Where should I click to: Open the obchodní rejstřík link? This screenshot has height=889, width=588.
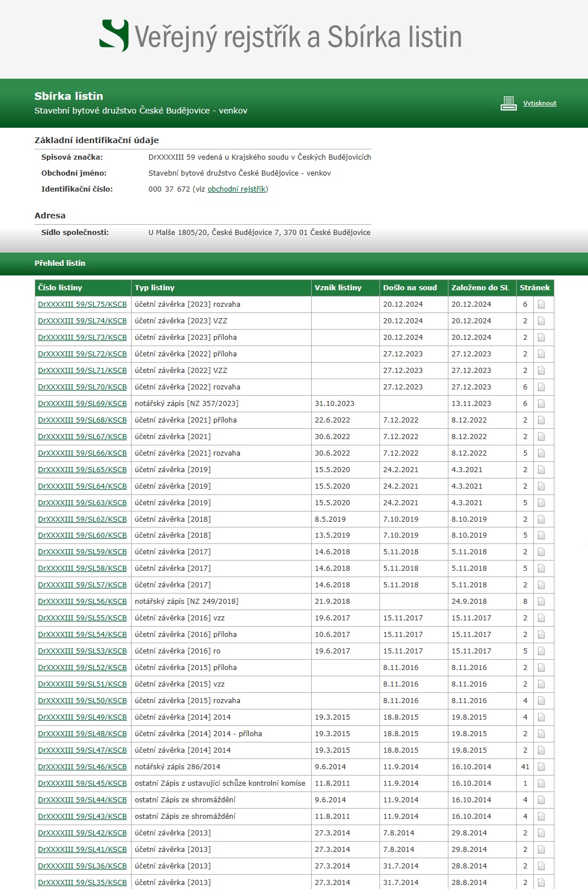click(236, 189)
